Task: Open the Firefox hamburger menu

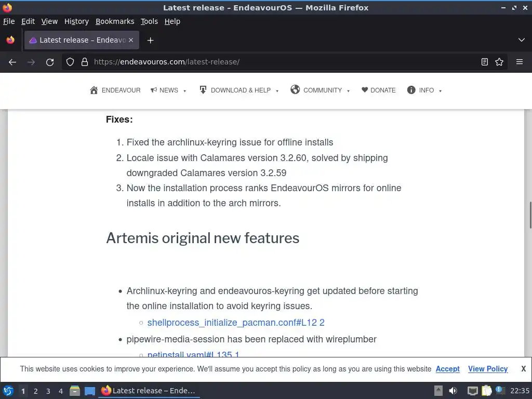Action: pos(520,62)
